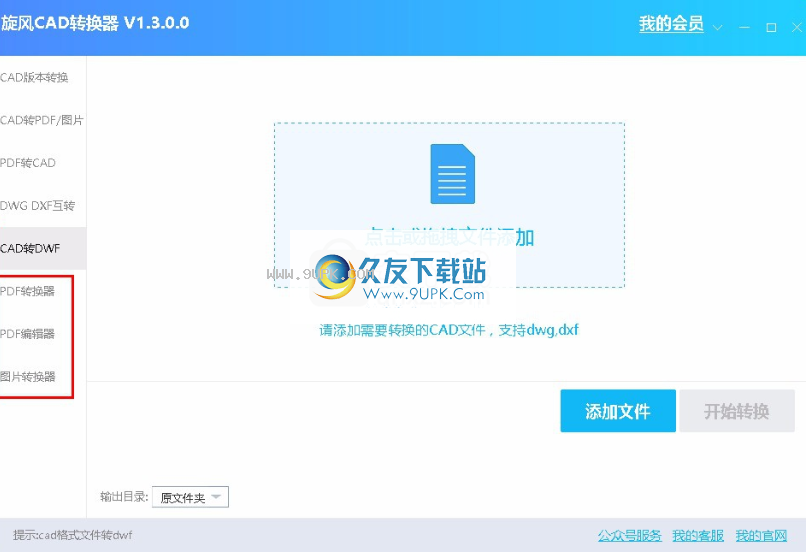Visit 我的官网 link
The height and width of the screenshot is (554, 806).
tap(761, 535)
